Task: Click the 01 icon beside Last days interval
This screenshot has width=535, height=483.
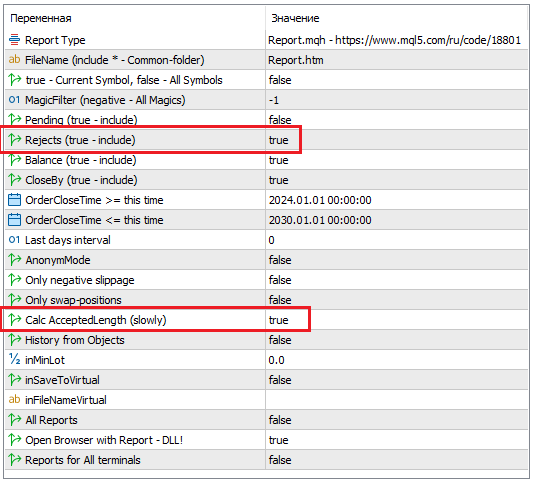Action: (14, 240)
